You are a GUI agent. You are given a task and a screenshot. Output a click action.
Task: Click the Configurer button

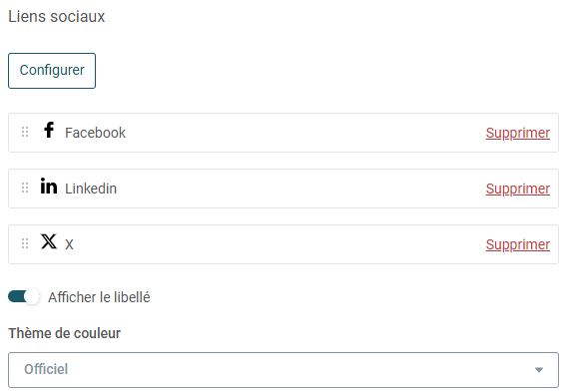(52, 71)
